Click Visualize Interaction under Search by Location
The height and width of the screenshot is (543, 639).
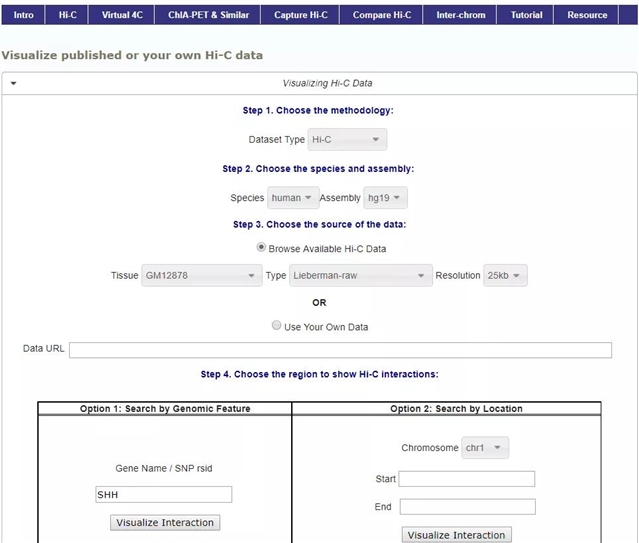pyautogui.click(x=456, y=535)
